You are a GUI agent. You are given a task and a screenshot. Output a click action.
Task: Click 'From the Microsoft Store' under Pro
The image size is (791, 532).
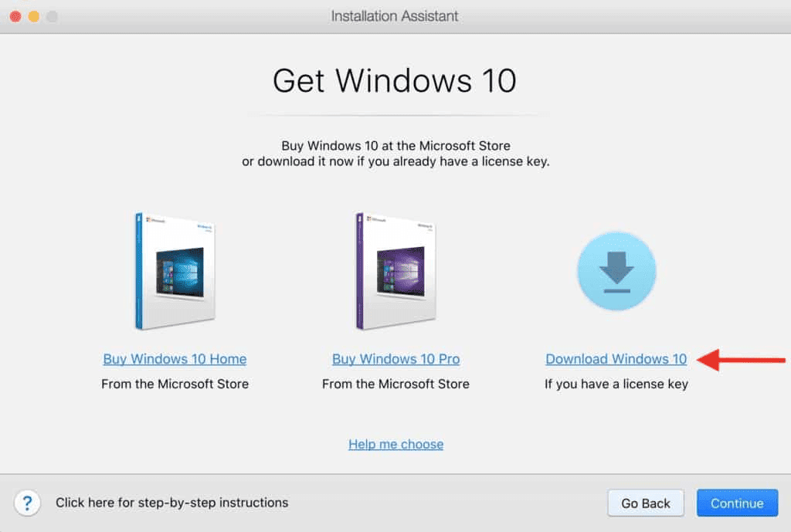click(x=395, y=384)
